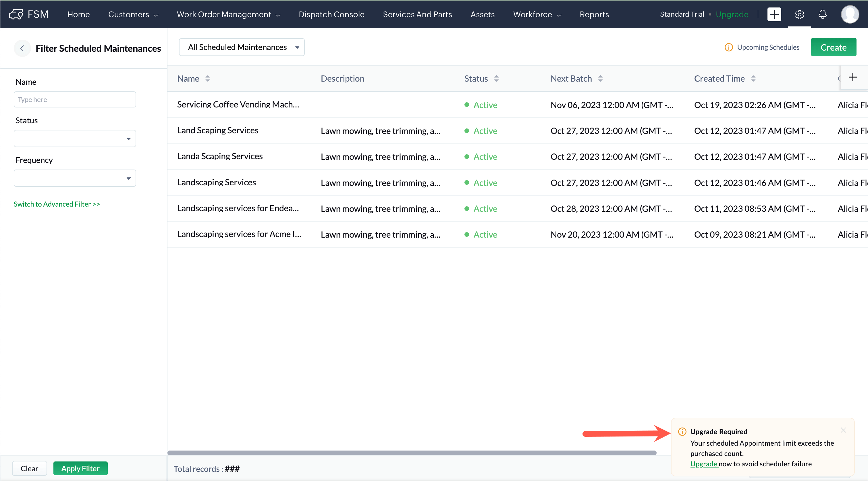The image size is (868, 481).
Task: Click the Create button
Action: (833, 47)
